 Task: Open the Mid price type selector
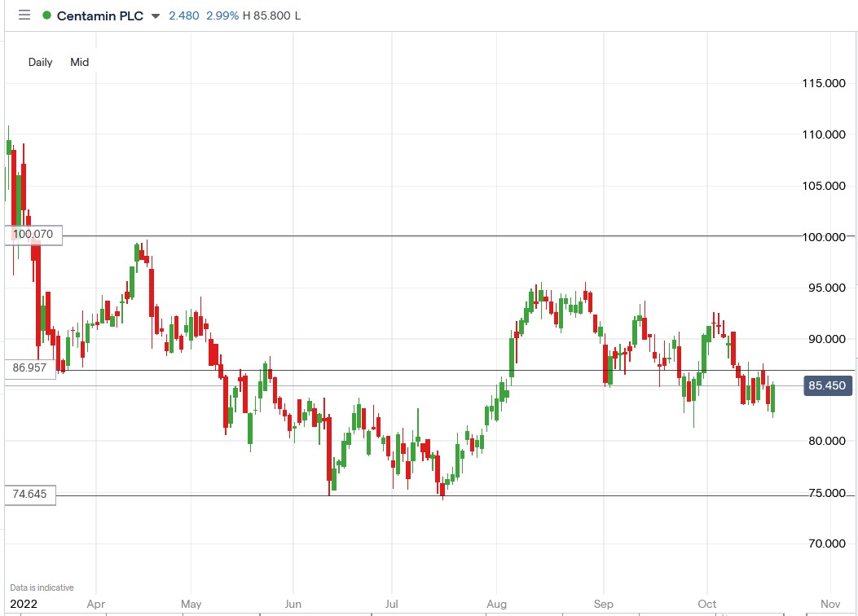tap(79, 62)
